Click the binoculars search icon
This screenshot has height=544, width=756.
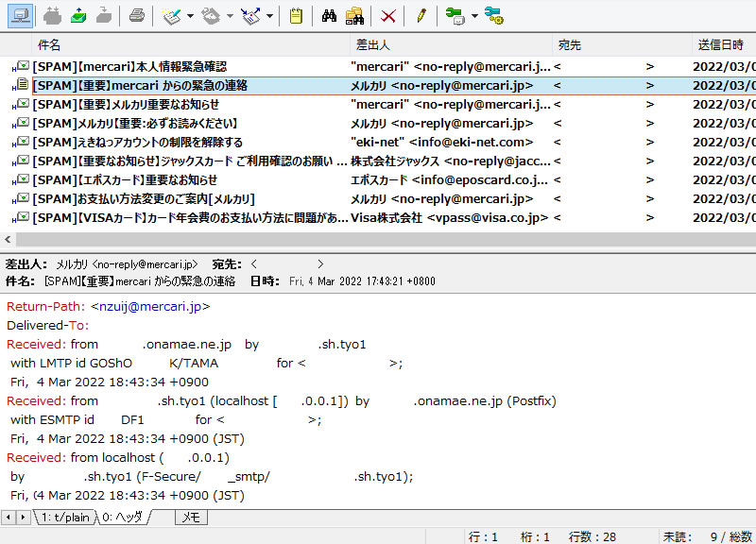pyautogui.click(x=329, y=16)
